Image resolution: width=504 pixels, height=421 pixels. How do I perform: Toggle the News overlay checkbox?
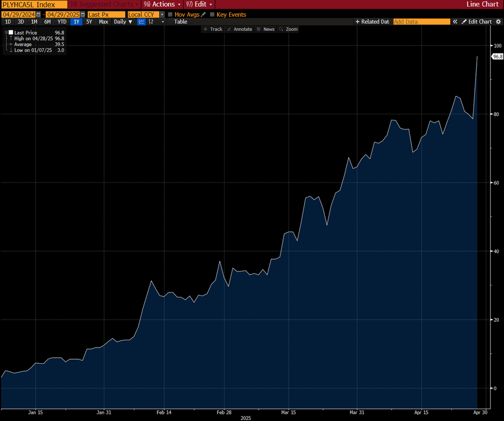click(x=259, y=29)
